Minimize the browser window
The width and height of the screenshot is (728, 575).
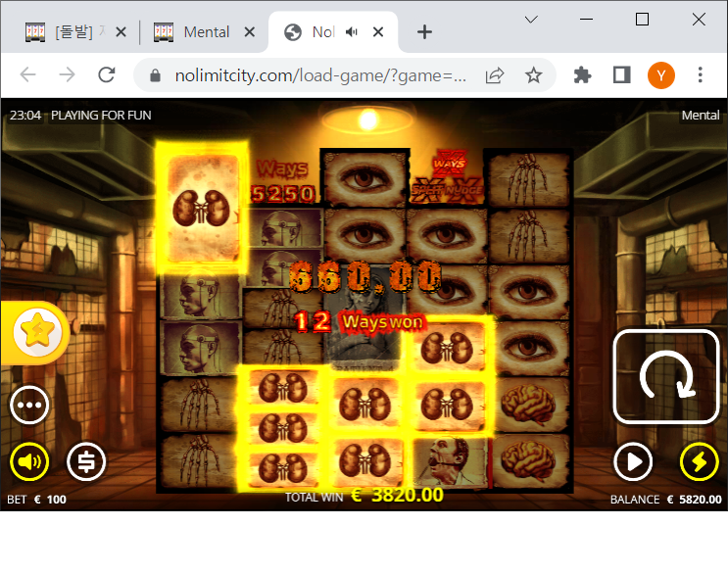(x=586, y=19)
